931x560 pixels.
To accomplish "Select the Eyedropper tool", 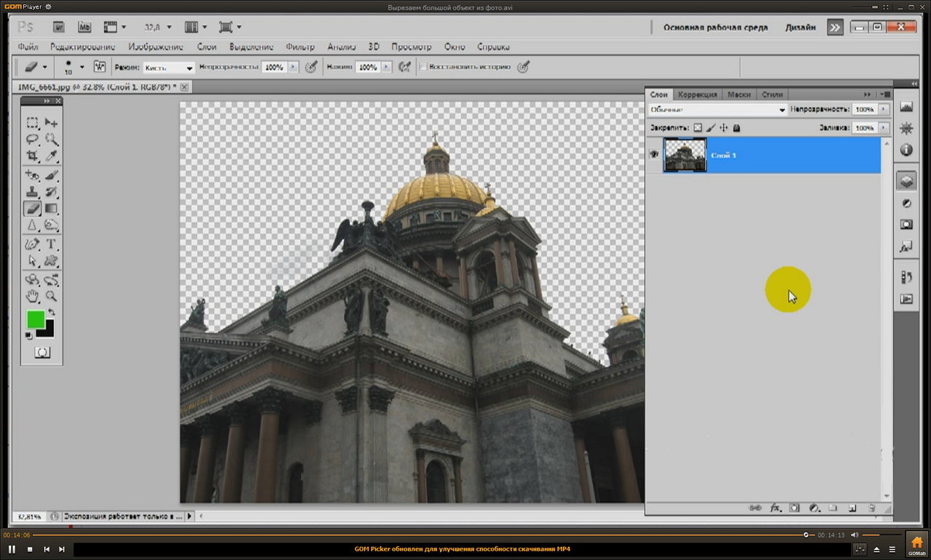I will point(52,156).
